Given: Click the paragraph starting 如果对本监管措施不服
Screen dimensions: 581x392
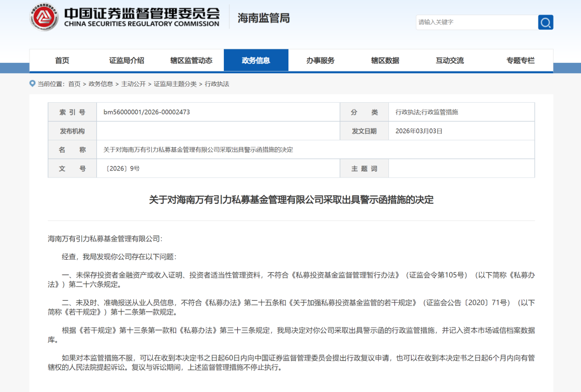Looking at the screenshot, I should [291, 363].
